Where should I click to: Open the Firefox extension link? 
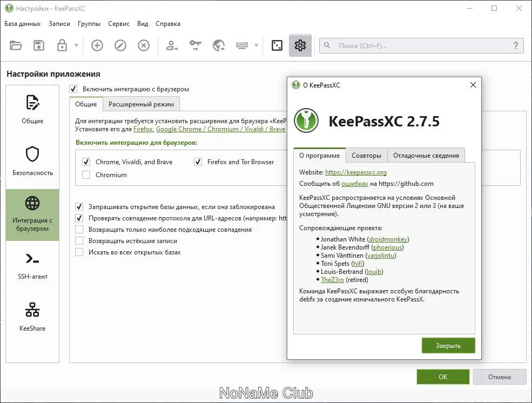pos(143,129)
